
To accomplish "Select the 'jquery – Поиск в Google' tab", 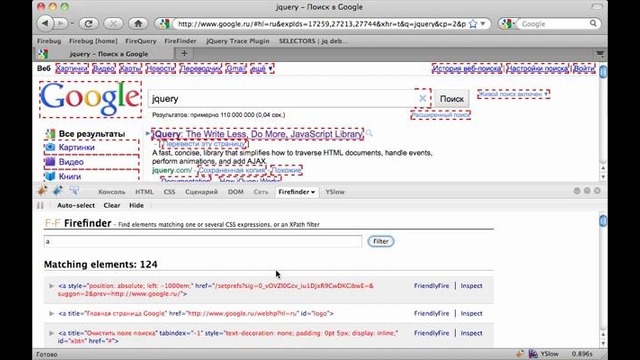I will pyautogui.click(x=103, y=53).
